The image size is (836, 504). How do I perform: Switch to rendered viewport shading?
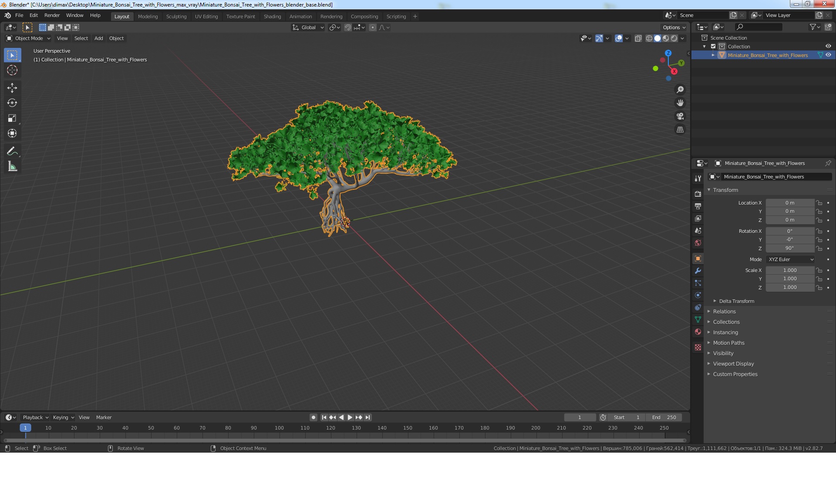tap(674, 38)
